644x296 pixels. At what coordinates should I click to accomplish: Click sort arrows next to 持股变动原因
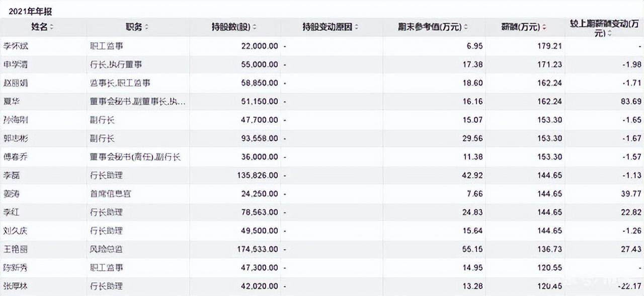pos(356,27)
